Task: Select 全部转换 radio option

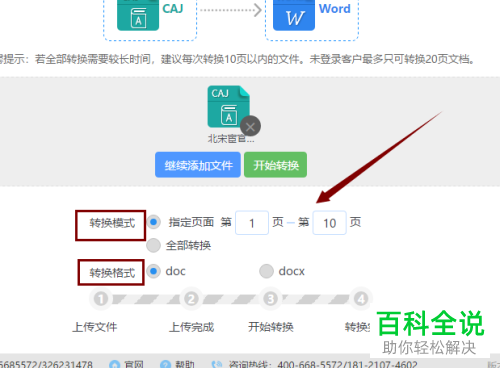Action: click(x=154, y=245)
